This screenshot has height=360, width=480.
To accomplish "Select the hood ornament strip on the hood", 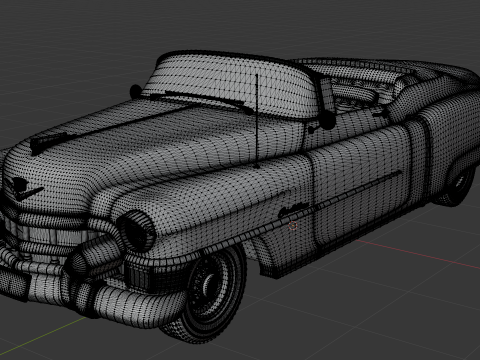I will [49, 142].
